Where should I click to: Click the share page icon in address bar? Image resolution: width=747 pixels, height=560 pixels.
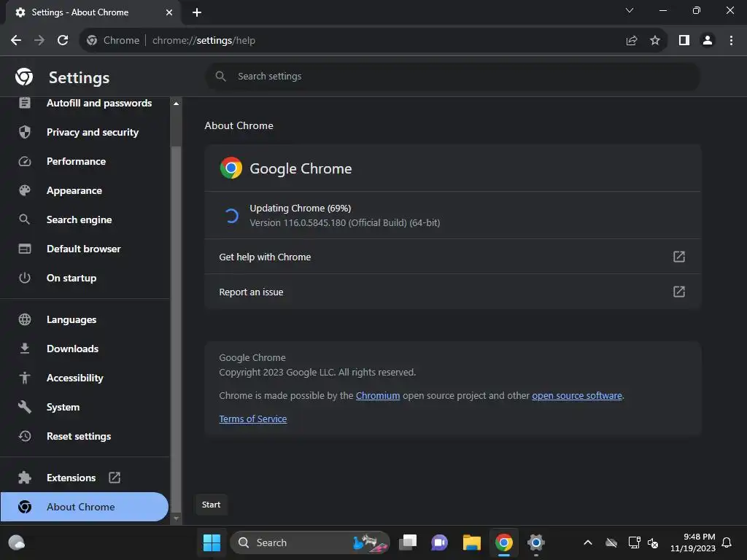pos(632,41)
